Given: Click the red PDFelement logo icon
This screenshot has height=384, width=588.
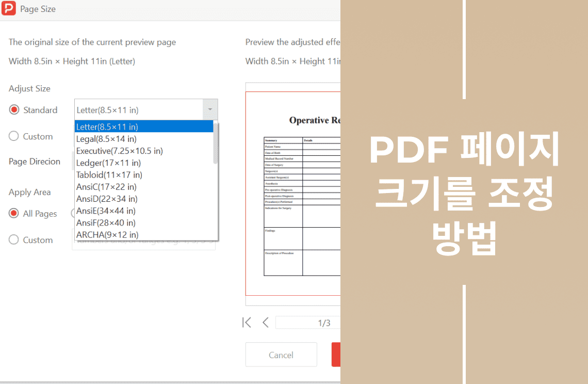Looking at the screenshot, I should tap(9, 8).
